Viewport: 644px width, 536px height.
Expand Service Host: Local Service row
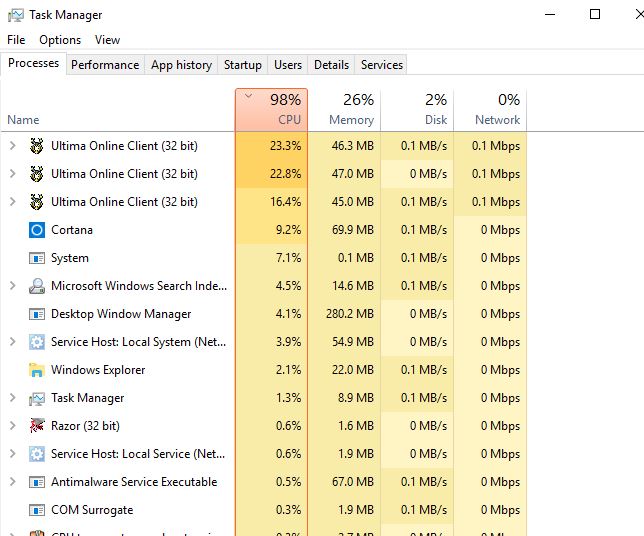12,453
